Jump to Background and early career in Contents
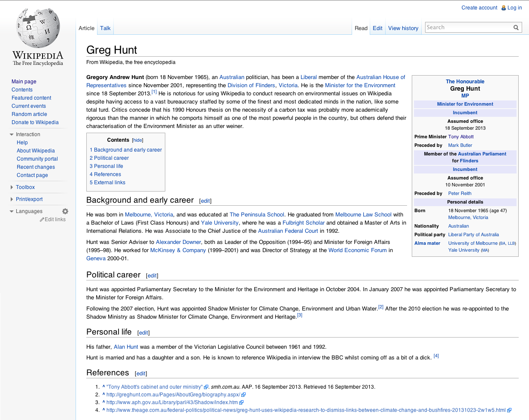 pyautogui.click(x=126, y=150)
